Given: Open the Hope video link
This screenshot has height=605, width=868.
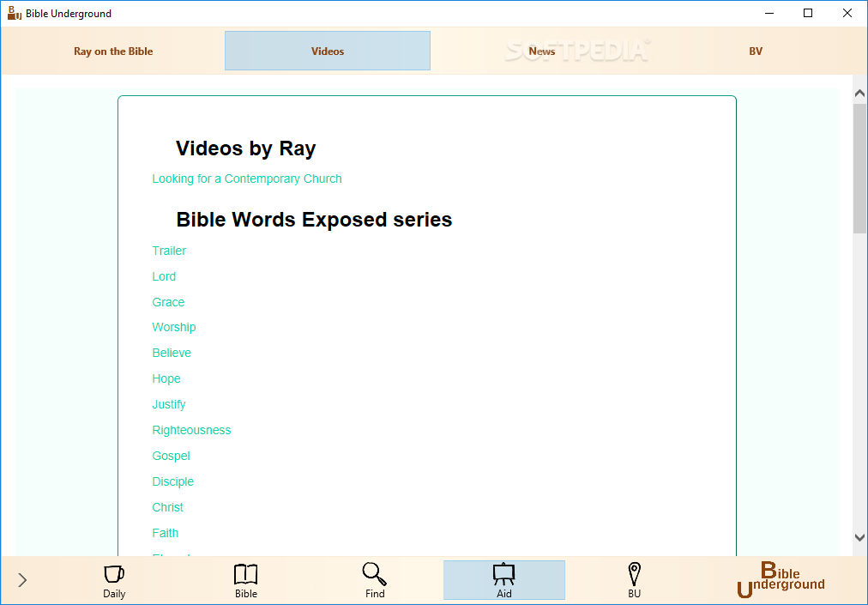Looking at the screenshot, I should point(166,379).
